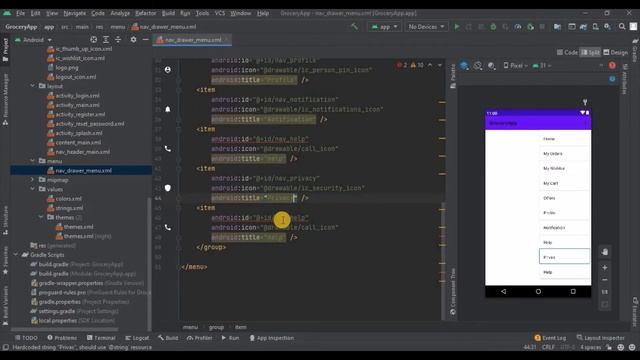Open the VCS menu
Screen dimensions: 640x360
click(x=220, y=13)
